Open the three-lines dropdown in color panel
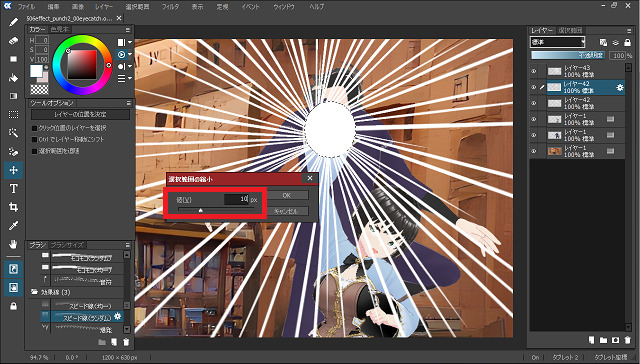The height and width of the screenshot is (364, 640). pos(124,78)
